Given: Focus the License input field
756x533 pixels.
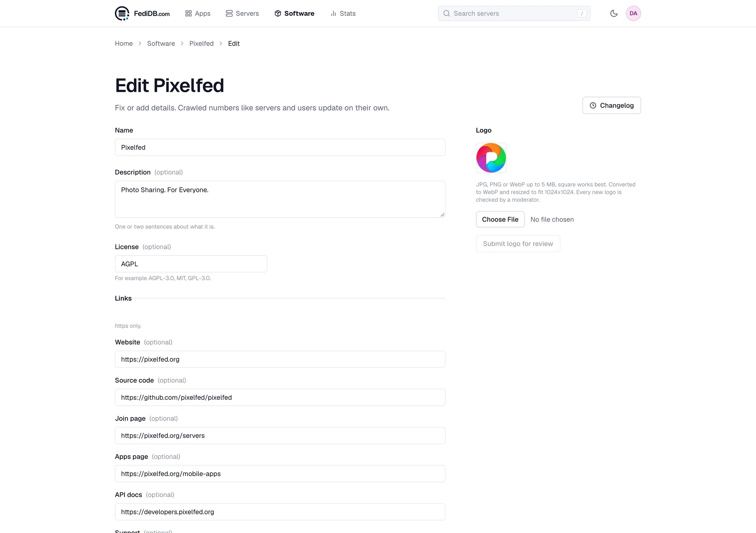Looking at the screenshot, I should click(x=191, y=264).
